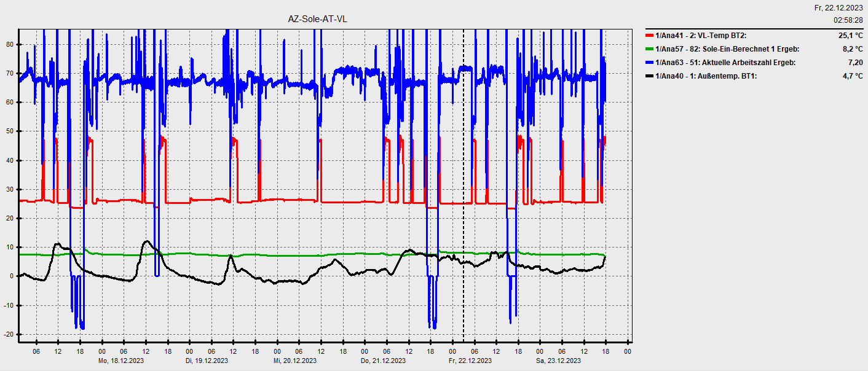868x371 pixels.
Task: Click the value '8,2 °C'
Action: click(853, 49)
